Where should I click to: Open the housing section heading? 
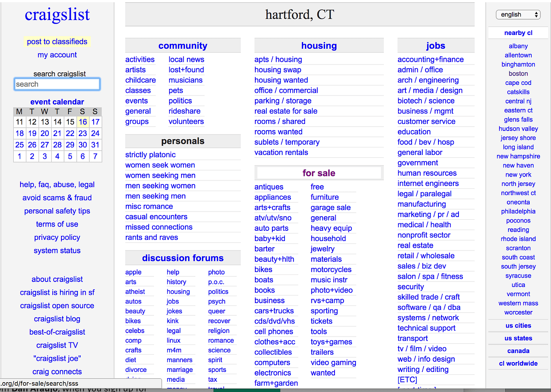319,46
